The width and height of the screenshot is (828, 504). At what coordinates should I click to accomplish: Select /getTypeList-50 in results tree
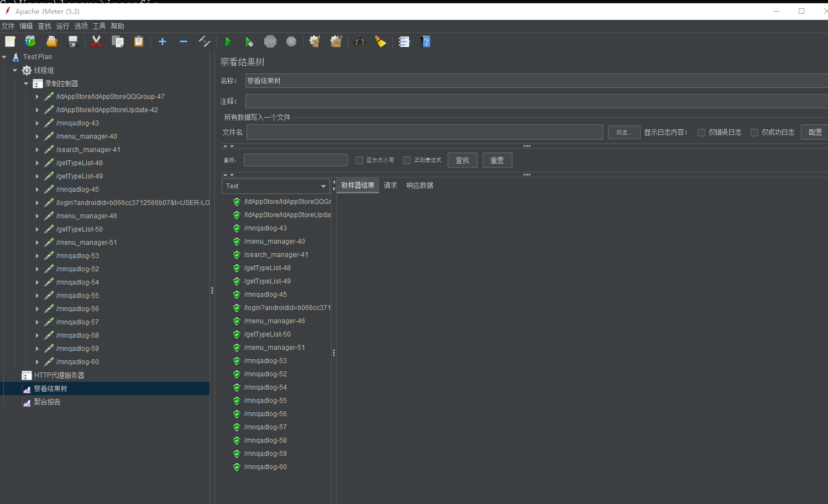(267, 334)
